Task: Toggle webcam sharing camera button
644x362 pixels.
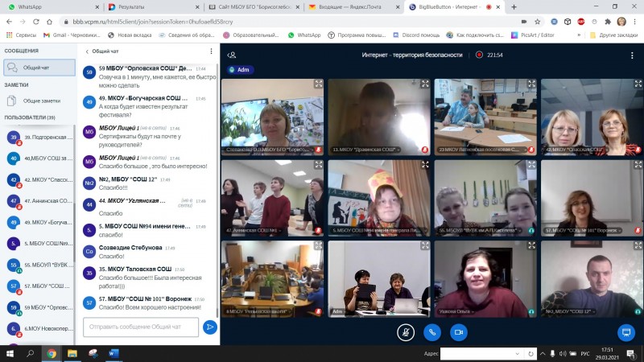Action: pos(459,331)
